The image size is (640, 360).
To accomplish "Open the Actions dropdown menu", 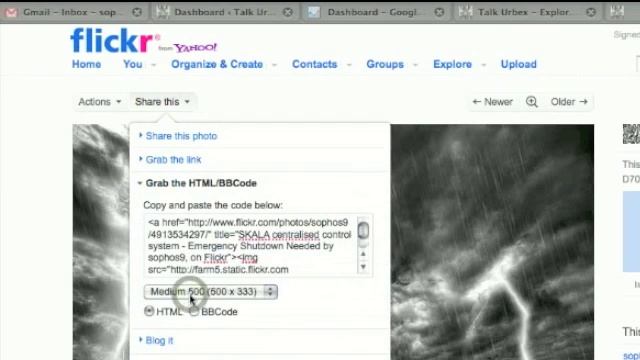I will pyautogui.click(x=100, y=102).
